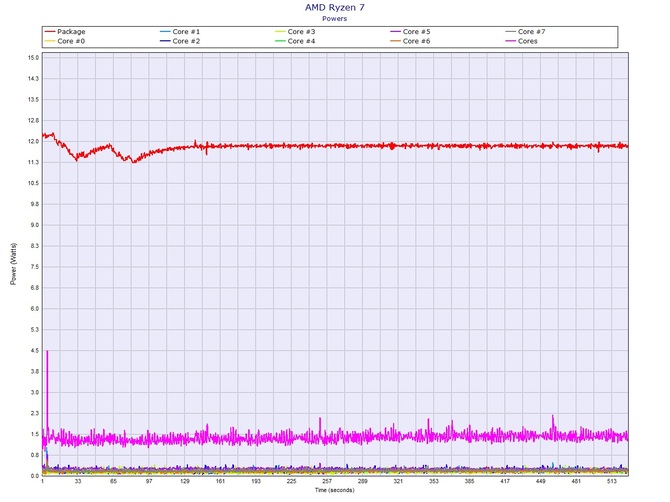Click the 385 x-axis tick label
The height and width of the screenshot is (502, 670).
point(470,481)
